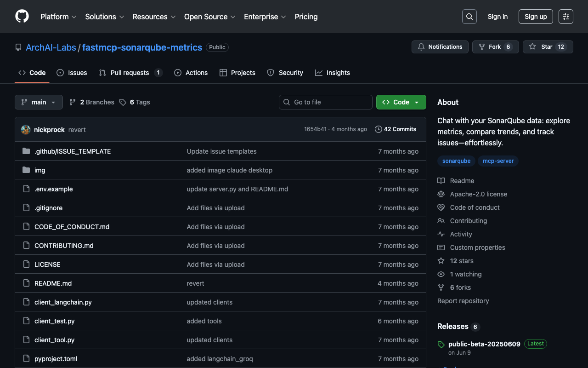Open the Platform navigation menu
Screen dimensions: 588x368
click(58, 17)
